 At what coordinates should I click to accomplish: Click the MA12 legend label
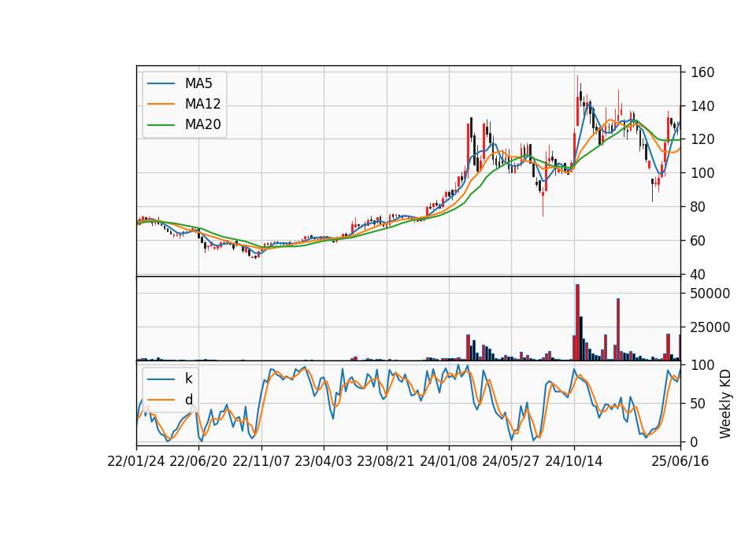[202, 104]
